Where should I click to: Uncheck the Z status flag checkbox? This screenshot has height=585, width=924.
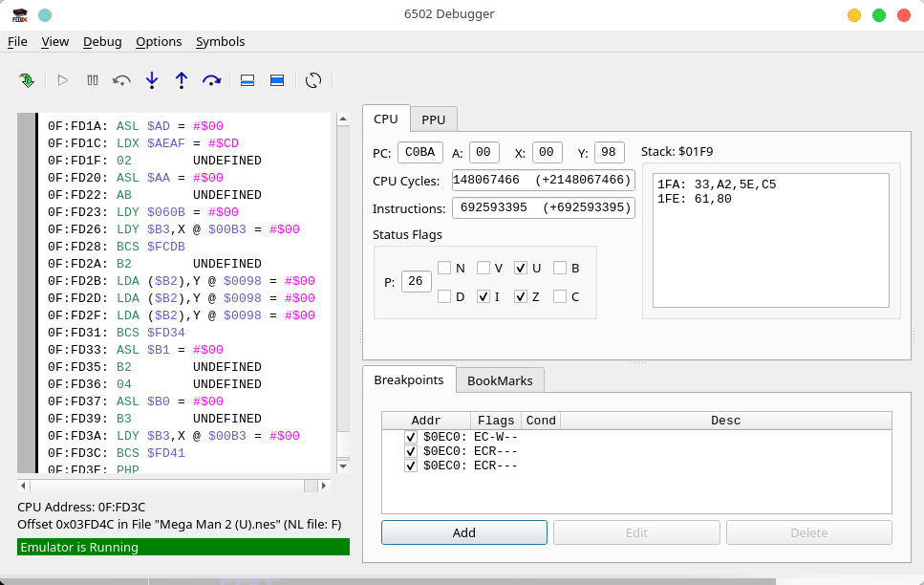(521, 296)
